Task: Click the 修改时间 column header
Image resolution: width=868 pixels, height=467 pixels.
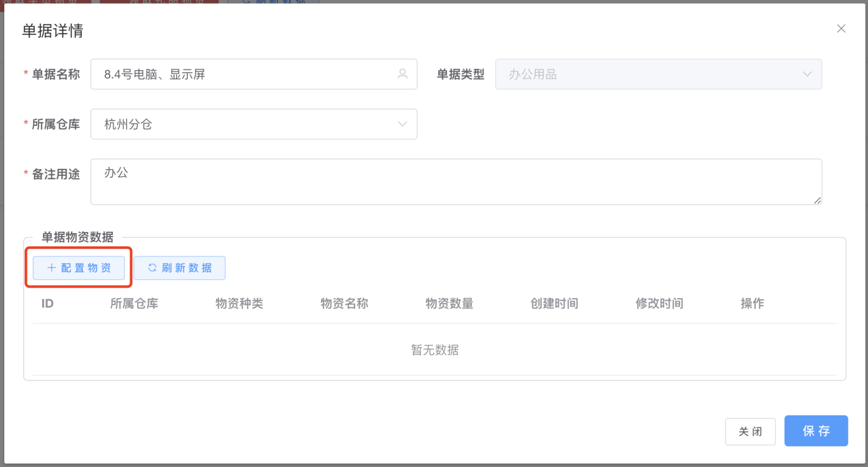Action: click(659, 303)
